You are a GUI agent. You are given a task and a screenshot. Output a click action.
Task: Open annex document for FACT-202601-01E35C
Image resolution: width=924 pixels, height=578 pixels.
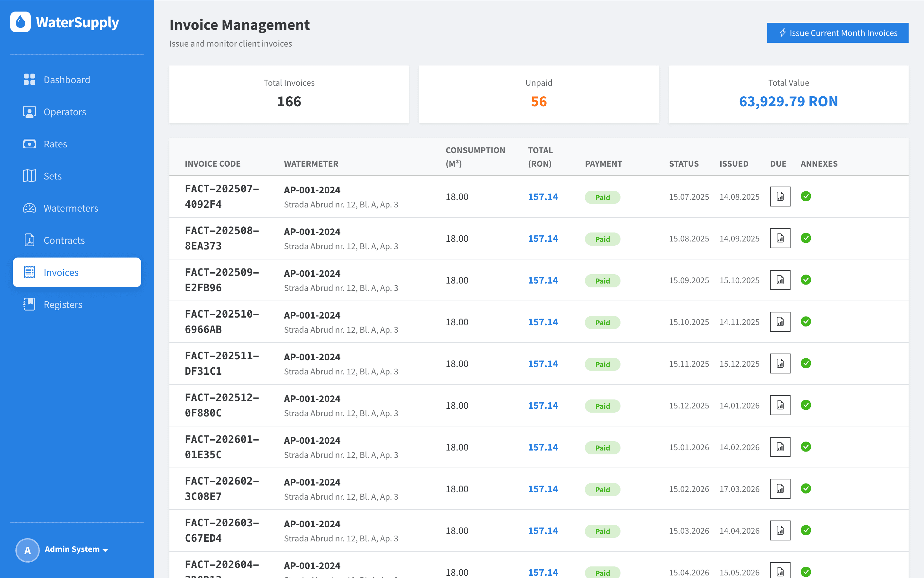[x=780, y=446]
